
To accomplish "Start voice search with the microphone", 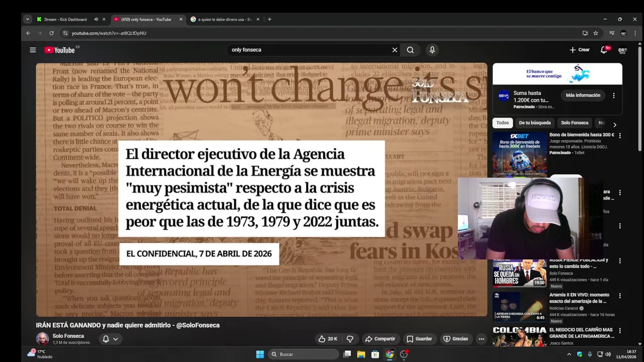I will point(432,50).
